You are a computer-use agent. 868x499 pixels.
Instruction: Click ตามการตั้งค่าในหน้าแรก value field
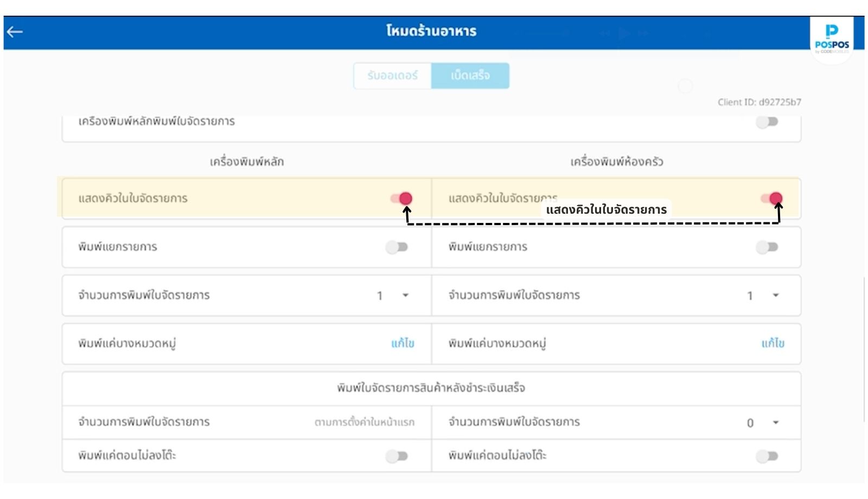[x=364, y=422]
